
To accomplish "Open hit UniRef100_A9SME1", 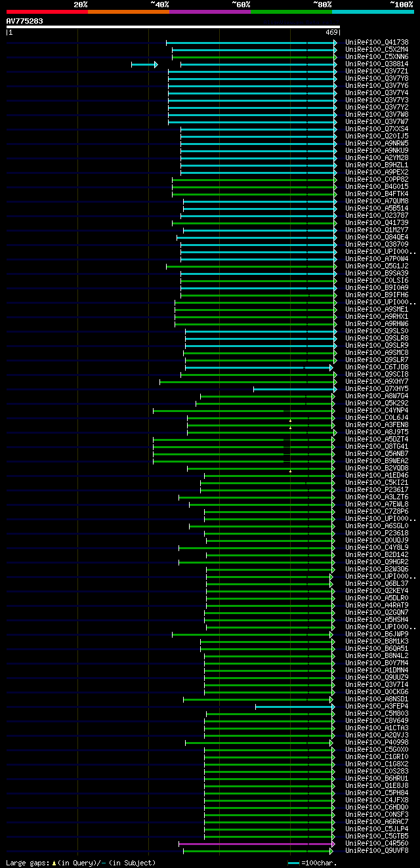I will pyautogui.click(x=377, y=309).
